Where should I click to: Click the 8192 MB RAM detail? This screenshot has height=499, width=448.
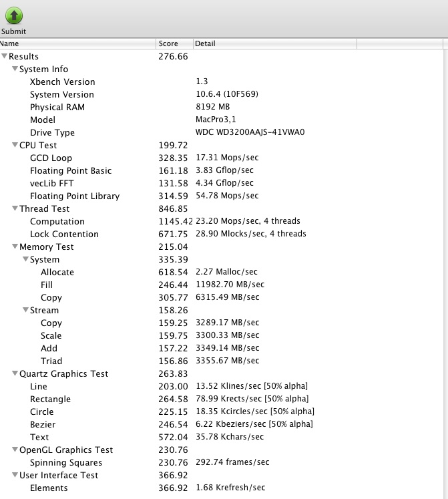point(212,107)
